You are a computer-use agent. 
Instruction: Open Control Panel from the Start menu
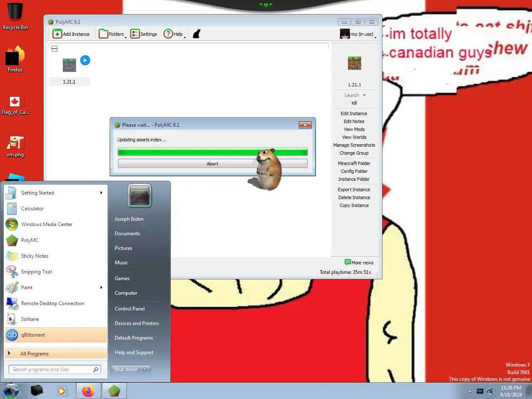(130, 309)
